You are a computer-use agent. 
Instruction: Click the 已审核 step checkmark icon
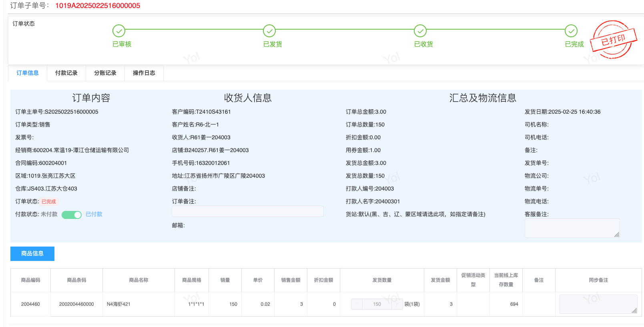click(x=119, y=31)
